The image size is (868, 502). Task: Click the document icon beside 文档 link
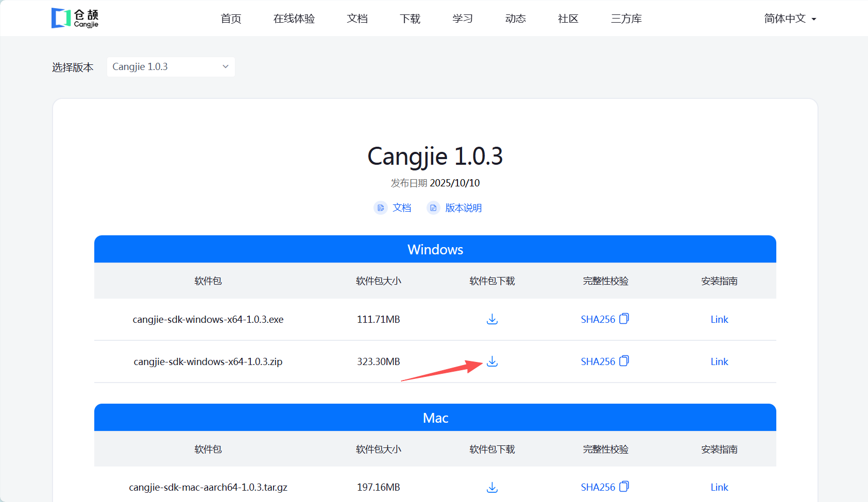coord(381,208)
